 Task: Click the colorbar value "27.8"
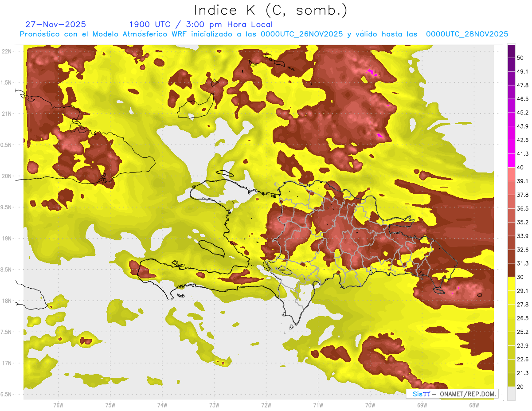coord(522,305)
